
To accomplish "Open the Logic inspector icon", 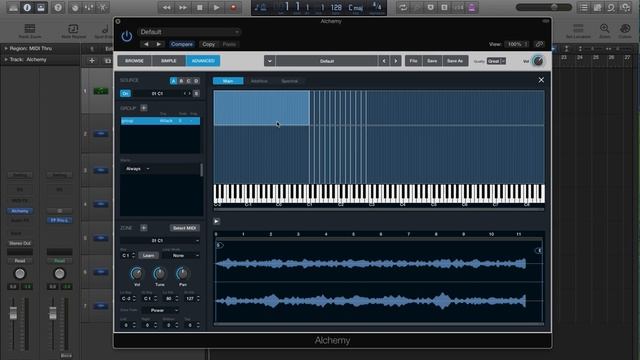I will pos(27,7).
